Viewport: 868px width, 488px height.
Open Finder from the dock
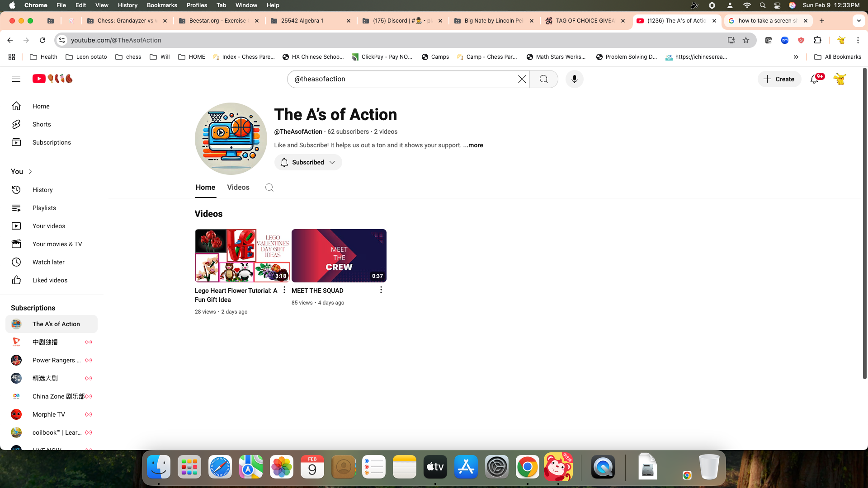click(159, 467)
